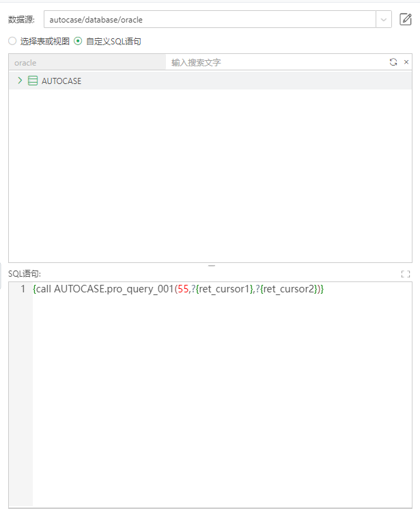Maximize the SQL editor with fullscreen icon
The width and height of the screenshot is (420, 513).
pyautogui.click(x=406, y=274)
